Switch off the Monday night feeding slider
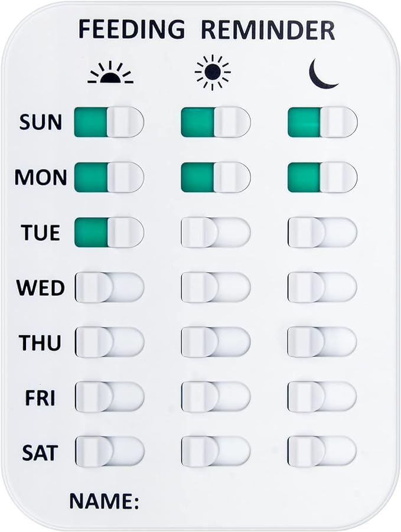Image resolution: width=401 pixels, height=532 pixels. coord(322,177)
